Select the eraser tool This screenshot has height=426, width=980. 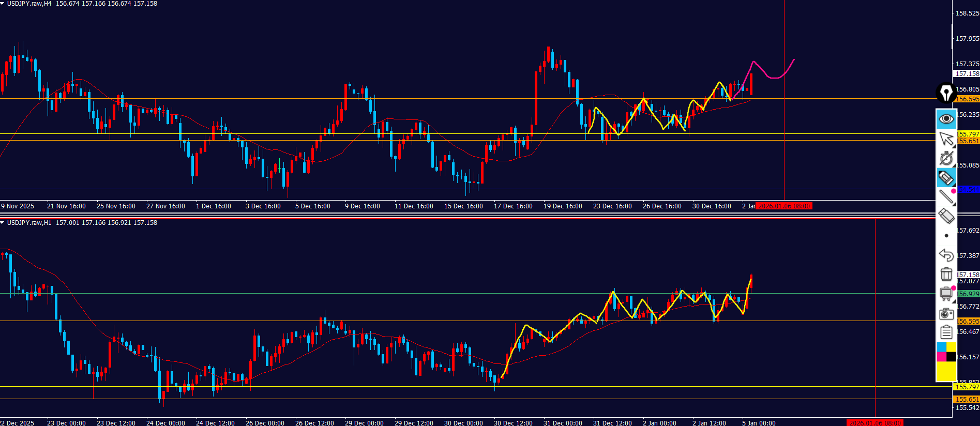946,216
